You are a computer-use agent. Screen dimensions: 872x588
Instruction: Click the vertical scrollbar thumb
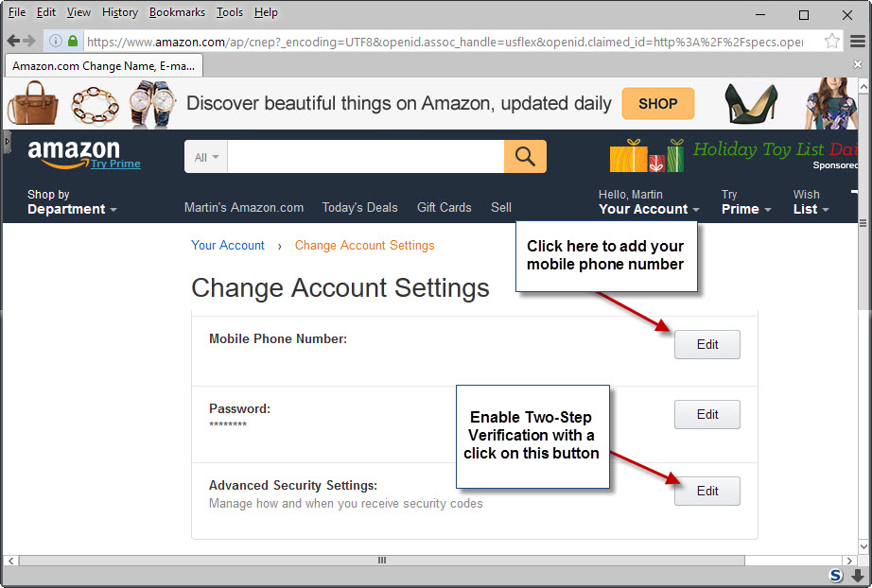click(863, 201)
